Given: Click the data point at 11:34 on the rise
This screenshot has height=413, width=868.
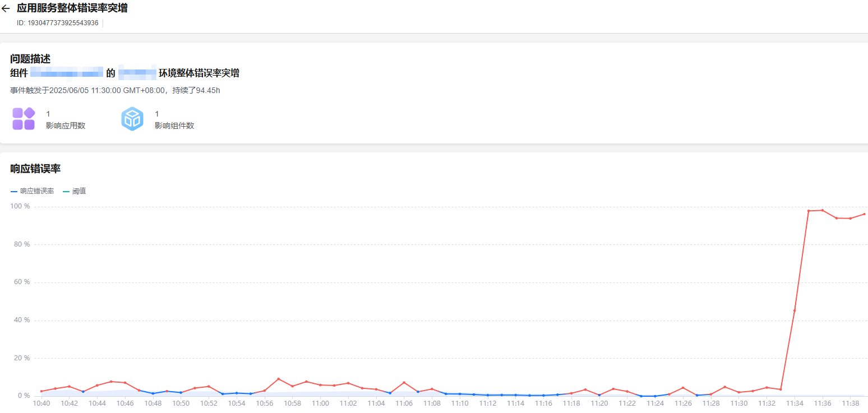Looking at the screenshot, I should point(795,310).
